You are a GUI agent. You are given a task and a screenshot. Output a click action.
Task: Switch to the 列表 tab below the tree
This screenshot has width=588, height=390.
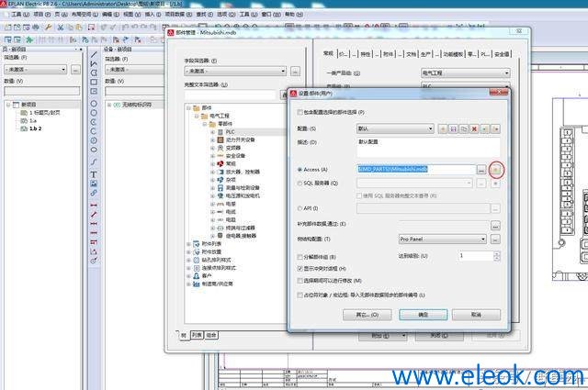197,335
